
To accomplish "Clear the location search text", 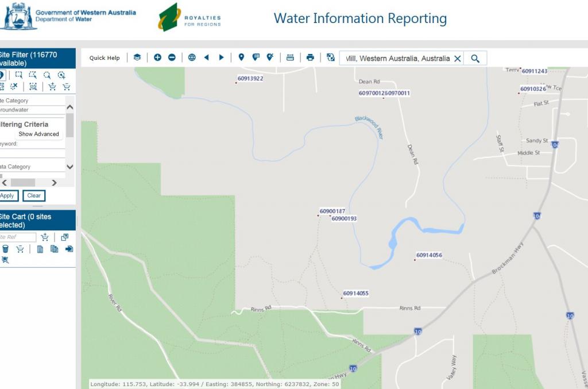I will (x=458, y=58).
